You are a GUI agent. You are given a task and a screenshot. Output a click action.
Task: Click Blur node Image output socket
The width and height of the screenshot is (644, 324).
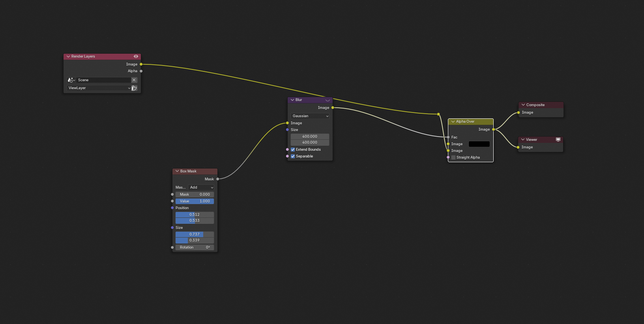(333, 108)
